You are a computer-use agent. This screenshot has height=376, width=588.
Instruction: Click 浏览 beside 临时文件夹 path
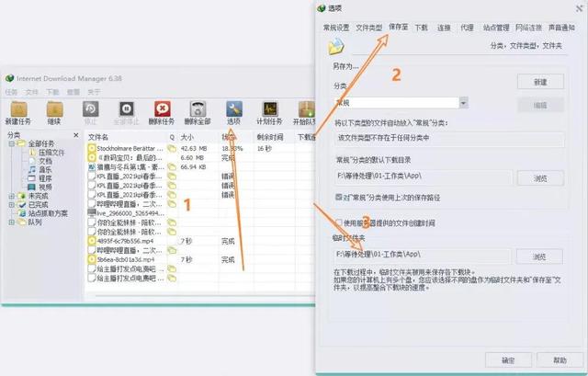[539, 256]
